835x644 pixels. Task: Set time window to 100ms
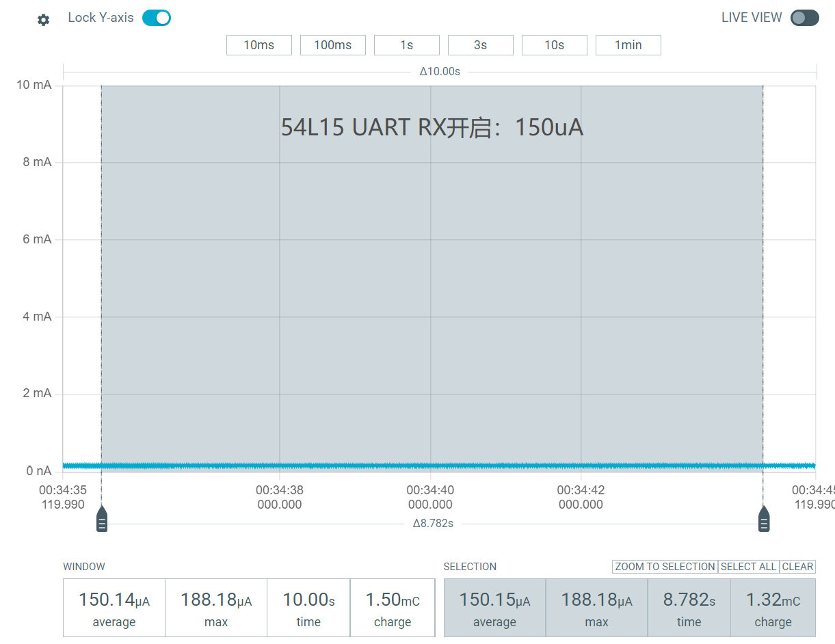(x=333, y=45)
